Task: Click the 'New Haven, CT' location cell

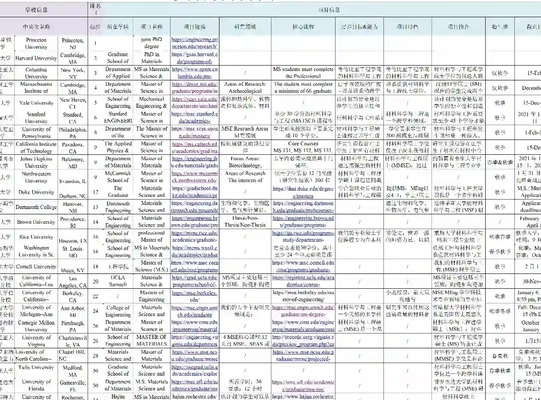Action: (x=73, y=103)
